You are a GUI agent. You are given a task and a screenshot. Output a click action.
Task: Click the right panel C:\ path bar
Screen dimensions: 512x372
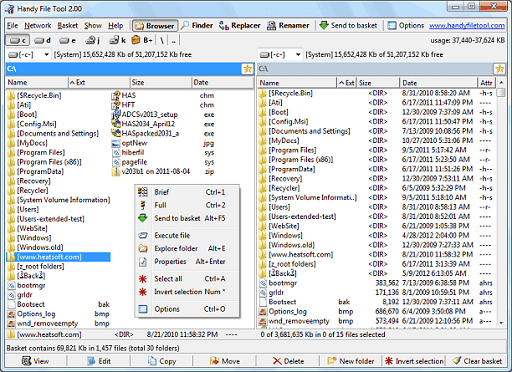point(375,69)
